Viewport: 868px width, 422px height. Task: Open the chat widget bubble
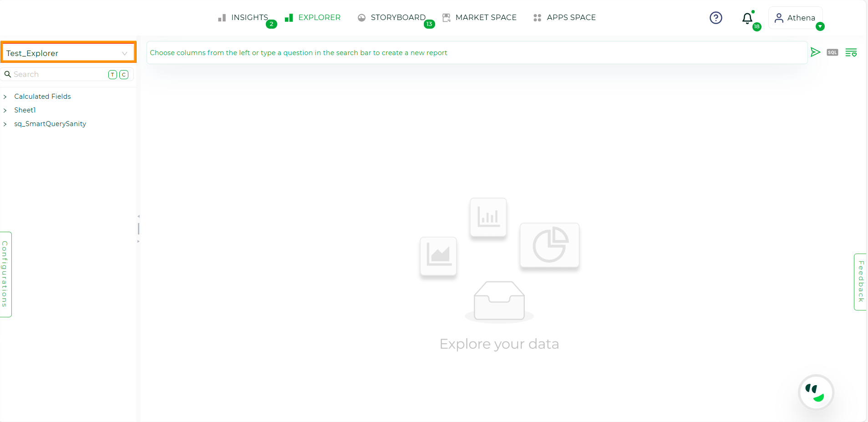coord(815,392)
